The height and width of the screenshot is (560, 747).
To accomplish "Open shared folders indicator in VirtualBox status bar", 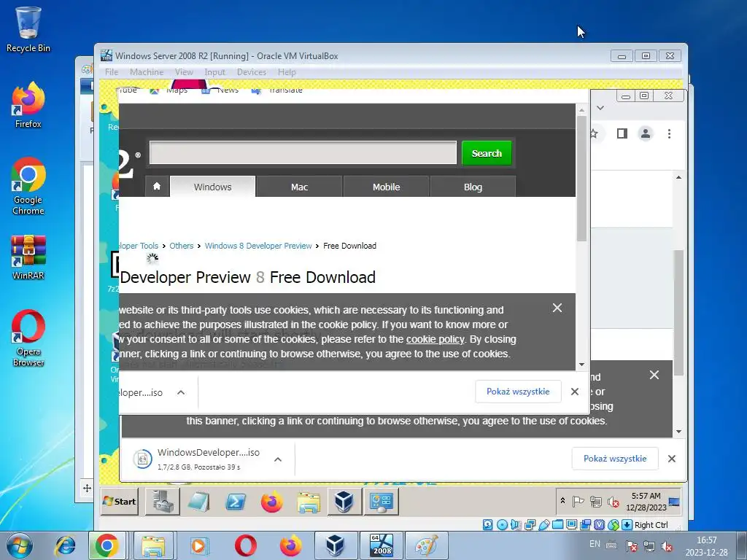I will click(x=557, y=525).
